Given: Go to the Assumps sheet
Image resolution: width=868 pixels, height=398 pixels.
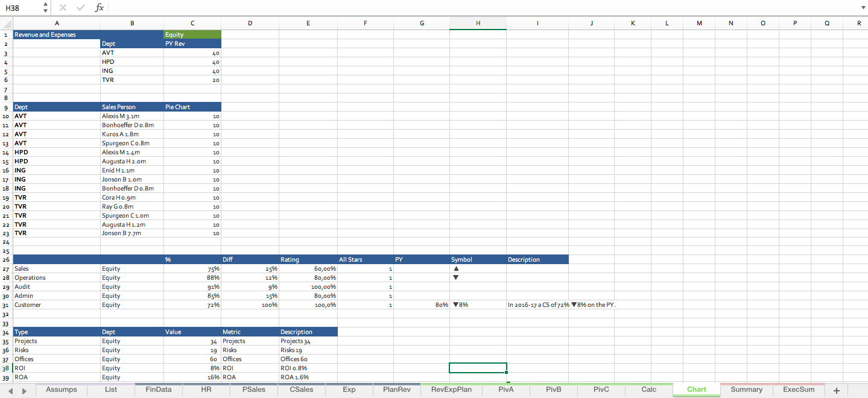Looking at the screenshot, I should point(61,390).
